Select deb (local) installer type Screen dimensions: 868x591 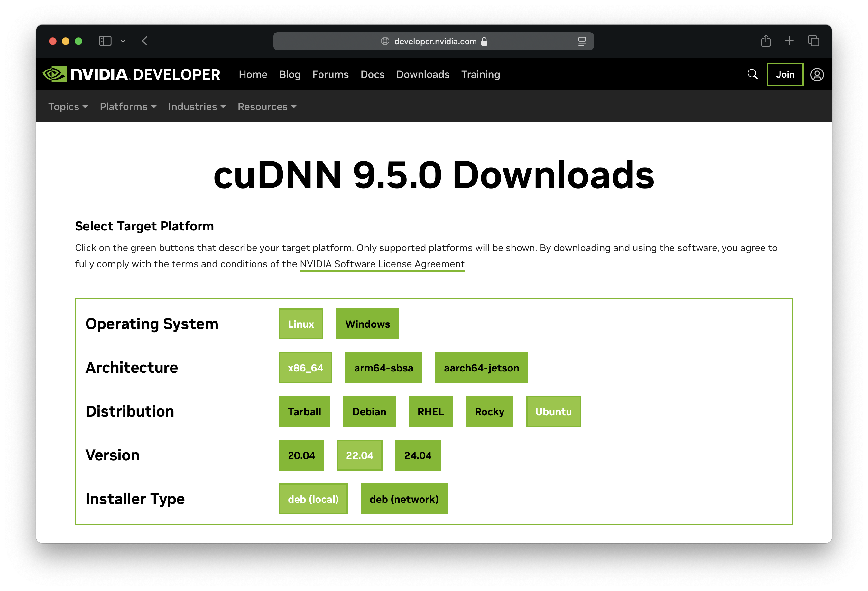tap(313, 499)
